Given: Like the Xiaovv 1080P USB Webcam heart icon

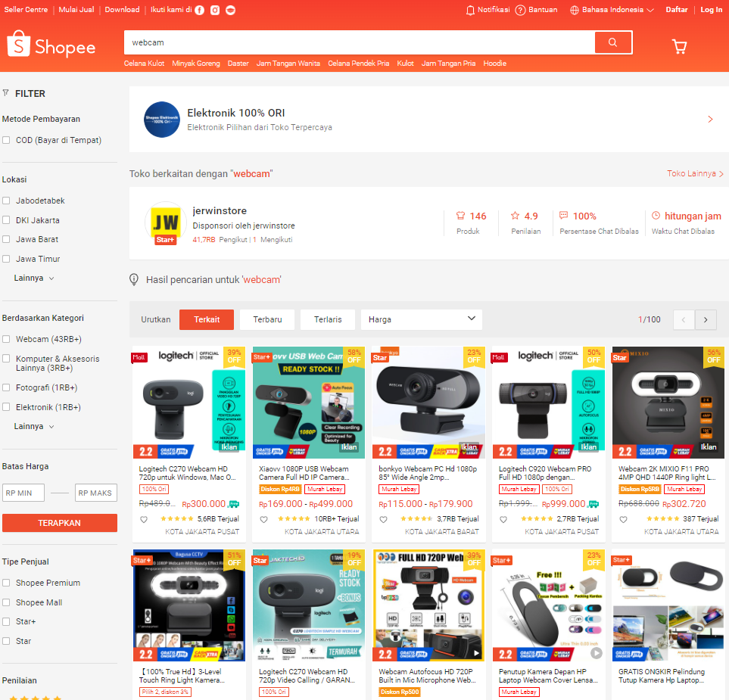Looking at the screenshot, I should point(263,520).
